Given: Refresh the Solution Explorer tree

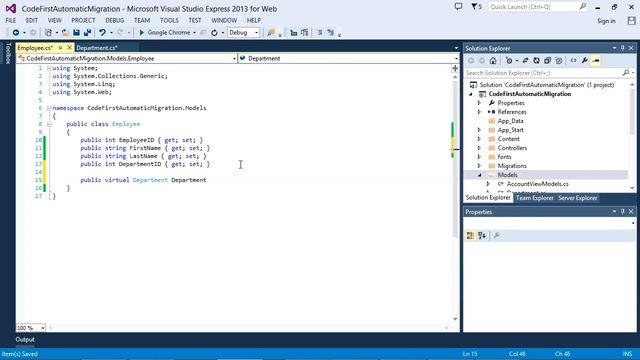Looking at the screenshot, I should (x=536, y=60).
